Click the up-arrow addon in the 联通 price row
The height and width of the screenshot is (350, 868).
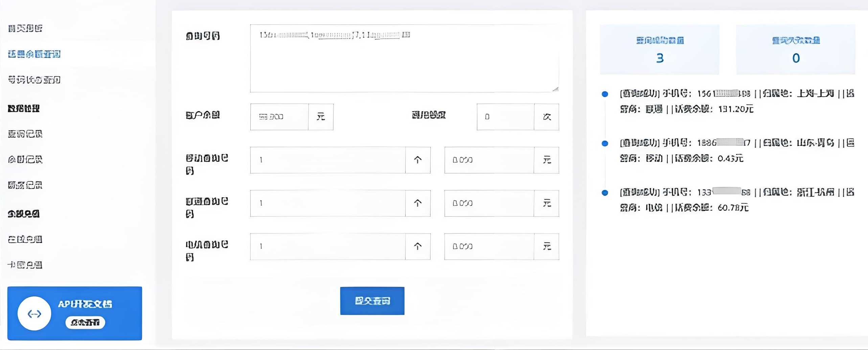[418, 203]
